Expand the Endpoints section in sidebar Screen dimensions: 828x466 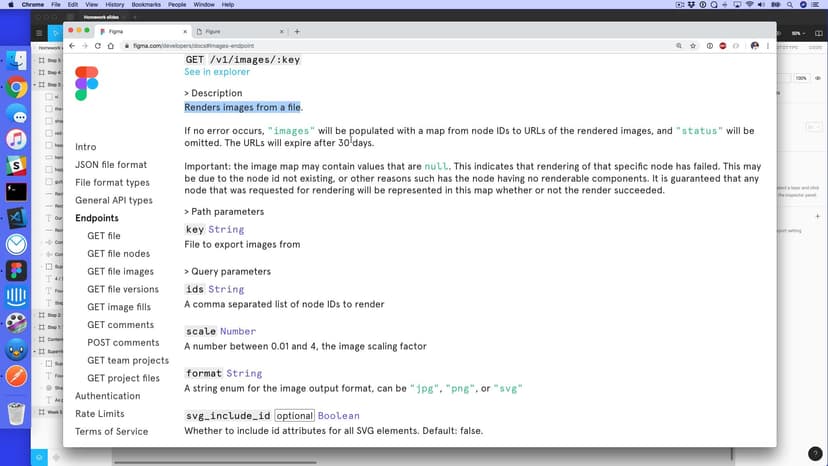pos(103,218)
